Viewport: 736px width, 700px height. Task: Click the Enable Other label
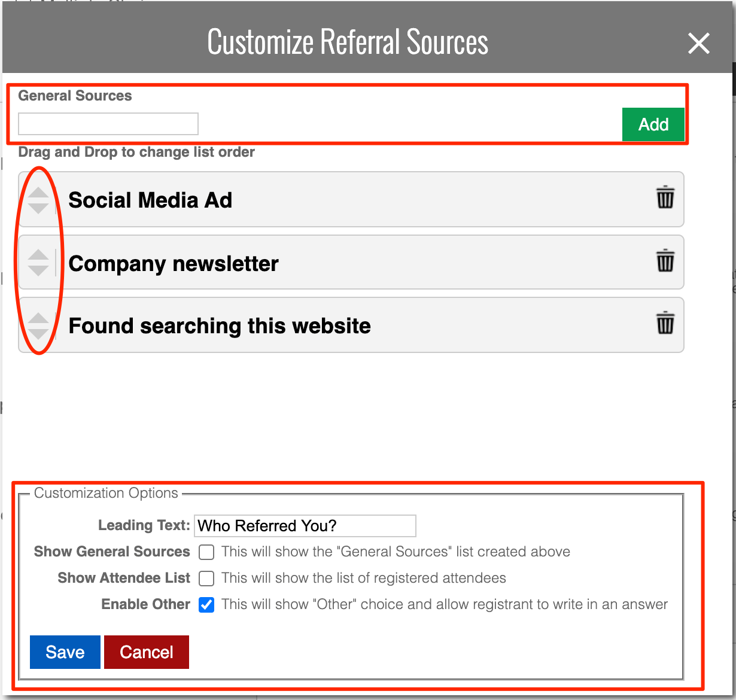146,604
